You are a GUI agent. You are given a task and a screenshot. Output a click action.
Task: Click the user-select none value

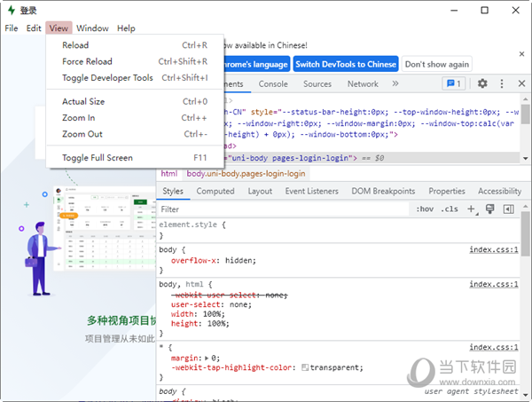tap(240, 304)
